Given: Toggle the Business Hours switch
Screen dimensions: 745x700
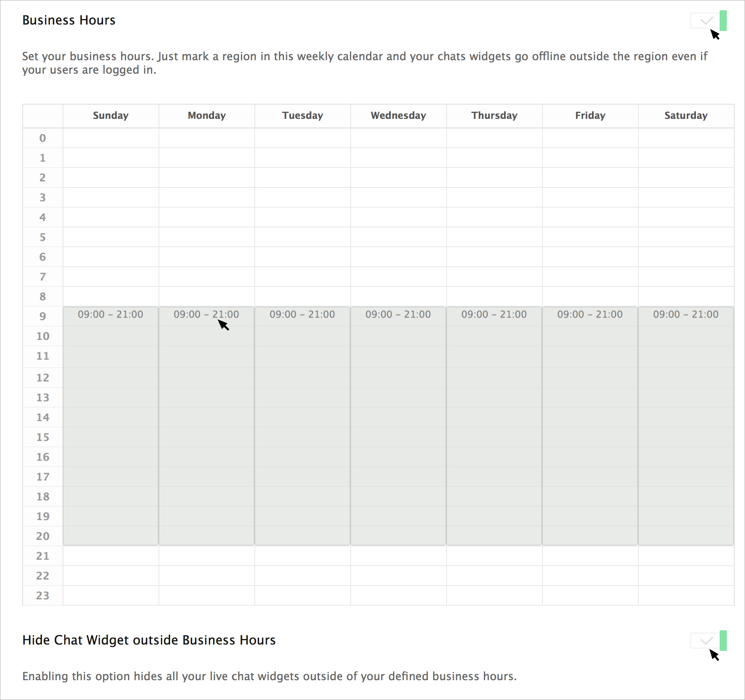Looking at the screenshot, I should click(709, 21).
